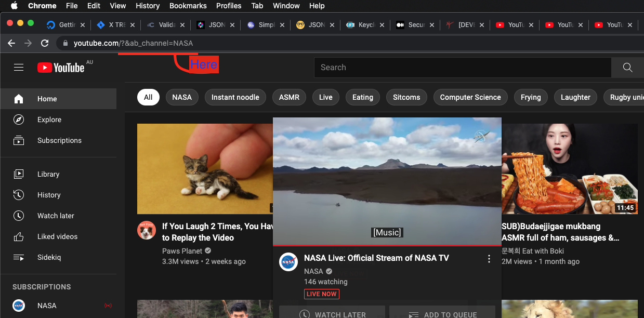Click the browser reload icon

coord(45,43)
